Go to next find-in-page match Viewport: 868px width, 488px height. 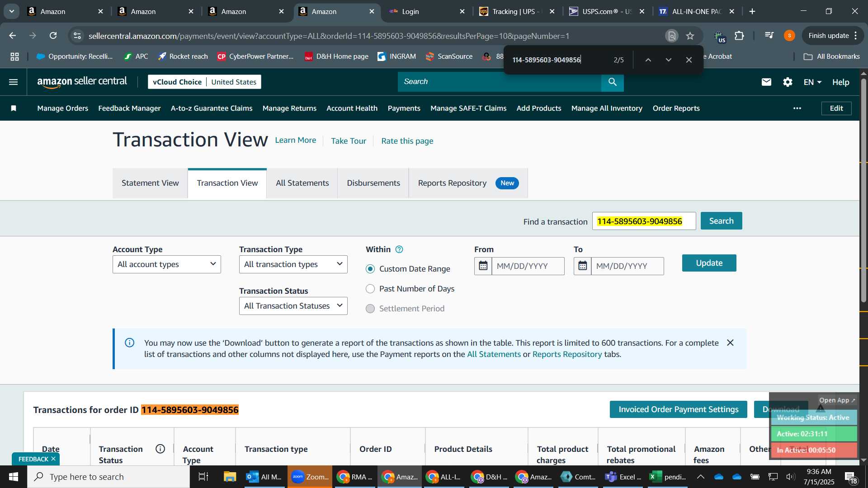click(x=668, y=60)
